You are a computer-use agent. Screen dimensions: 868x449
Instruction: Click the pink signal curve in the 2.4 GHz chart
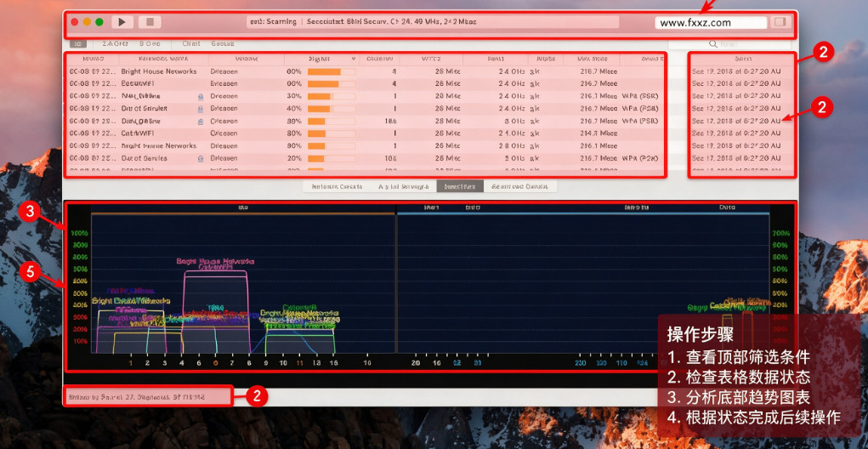coord(215,271)
